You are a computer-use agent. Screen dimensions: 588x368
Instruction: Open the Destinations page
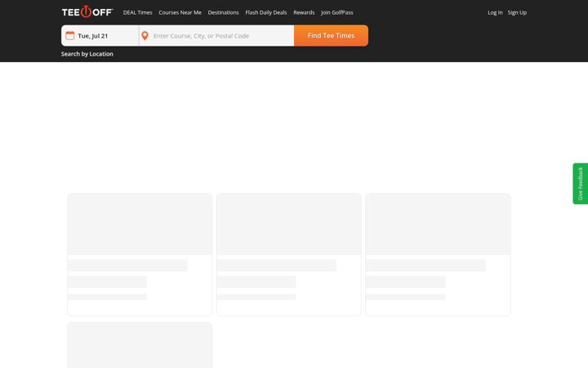click(x=223, y=12)
